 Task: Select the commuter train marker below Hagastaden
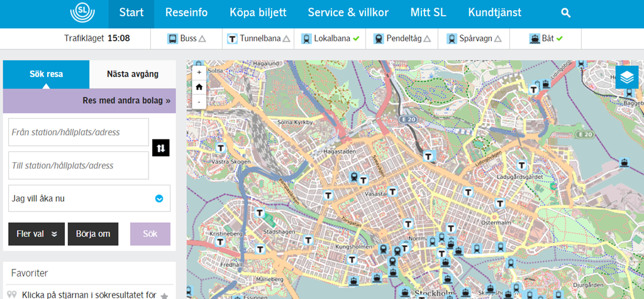click(x=354, y=177)
